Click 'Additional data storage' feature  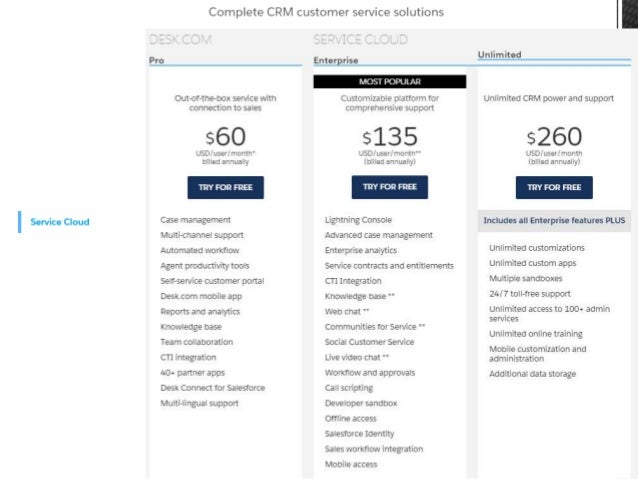tap(532, 374)
